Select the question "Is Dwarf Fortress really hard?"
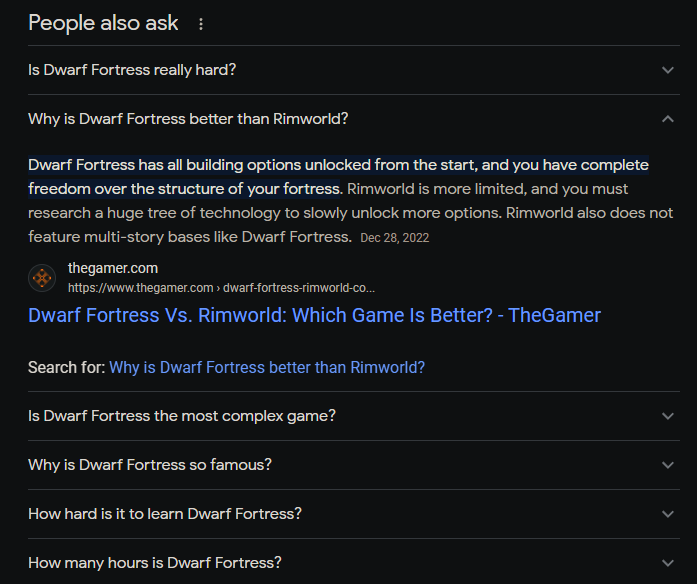Viewport: 697px width, 584px height. click(x=132, y=70)
